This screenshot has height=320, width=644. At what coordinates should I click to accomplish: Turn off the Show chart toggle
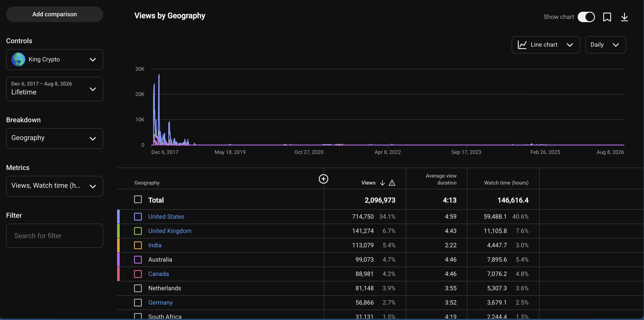586,17
